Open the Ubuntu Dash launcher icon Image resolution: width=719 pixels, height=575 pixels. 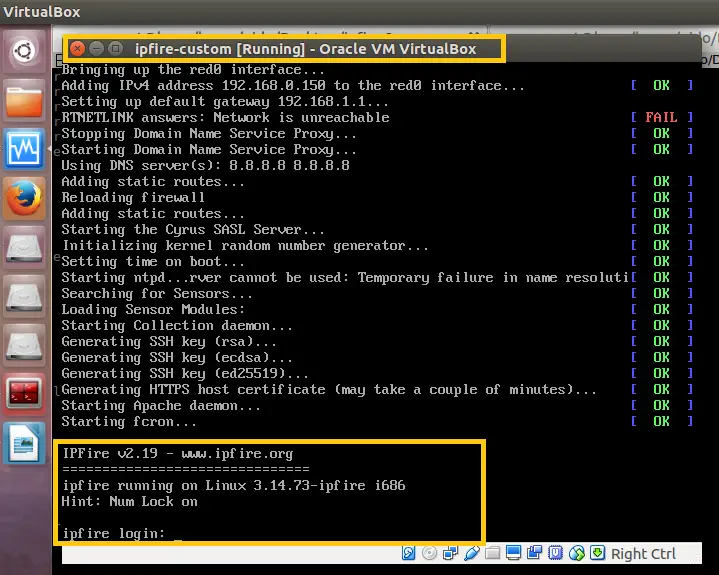(x=24, y=51)
